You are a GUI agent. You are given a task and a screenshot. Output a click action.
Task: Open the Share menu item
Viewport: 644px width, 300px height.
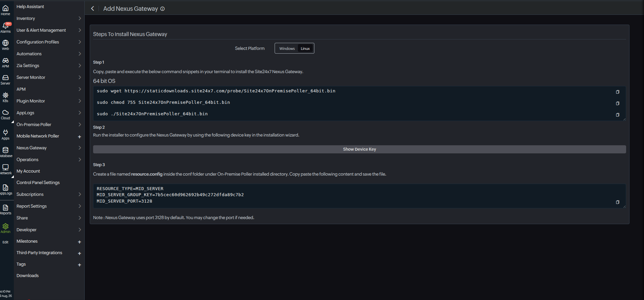(x=22, y=218)
